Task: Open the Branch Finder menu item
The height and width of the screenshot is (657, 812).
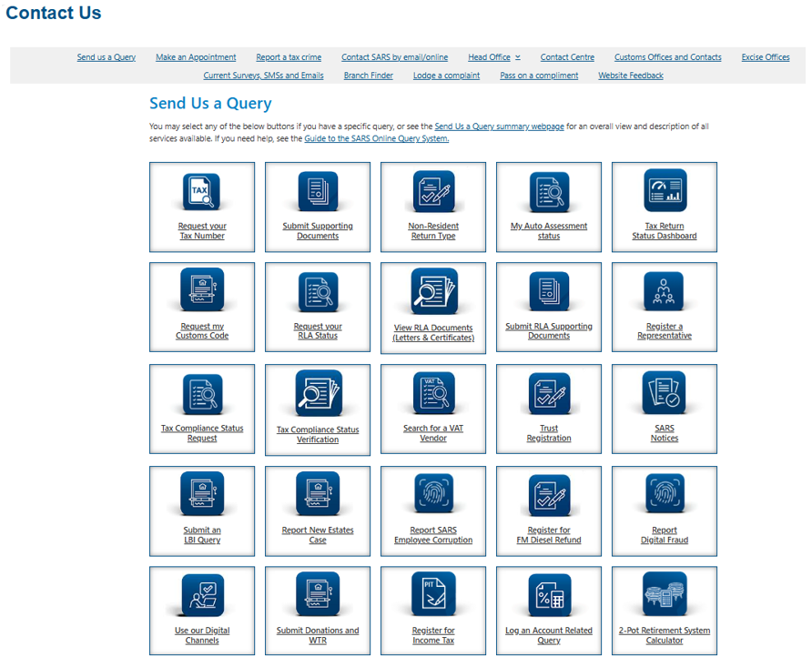Action: (x=368, y=76)
